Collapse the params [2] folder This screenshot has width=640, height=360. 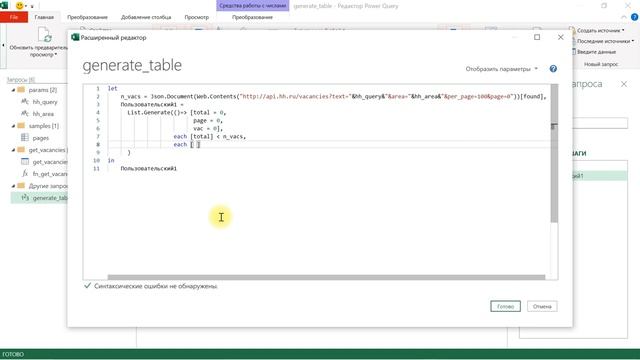tap(13, 90)
